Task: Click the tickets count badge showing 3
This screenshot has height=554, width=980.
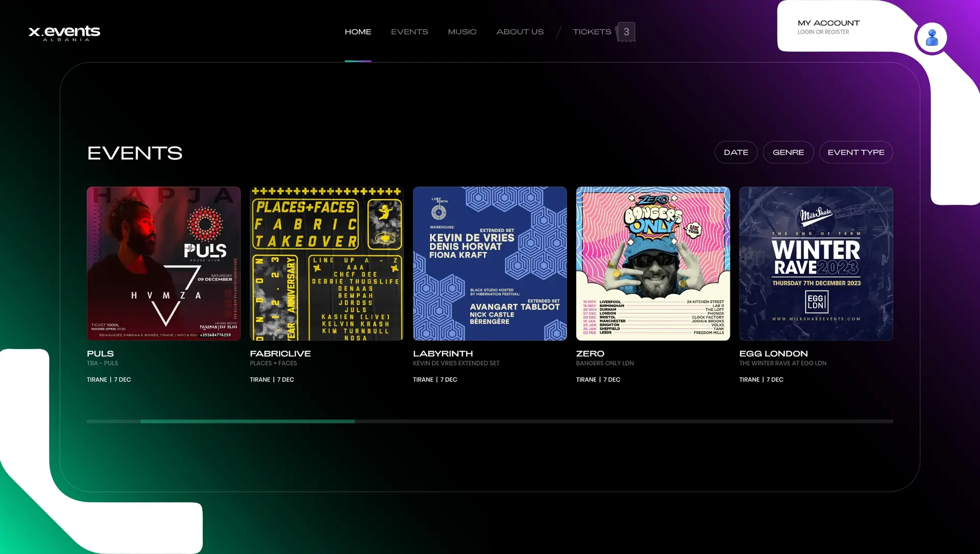Action: (x=626, y=32)
